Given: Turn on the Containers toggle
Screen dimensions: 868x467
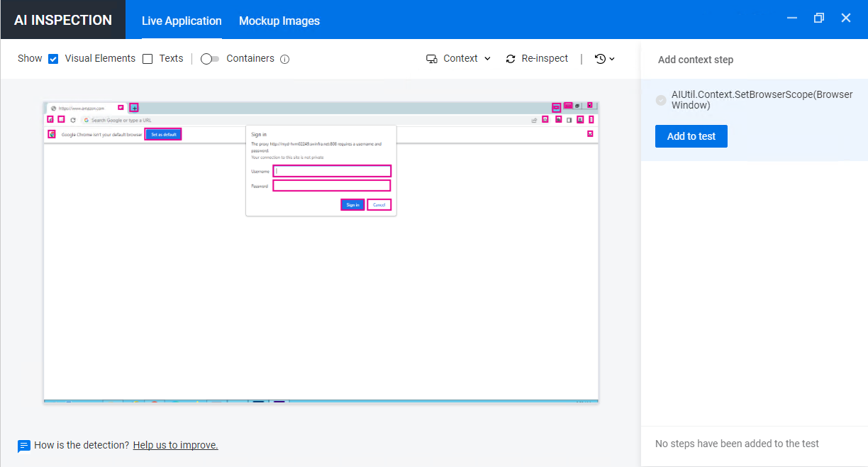Looking at the screenshot, I should [x=209, y=59].
